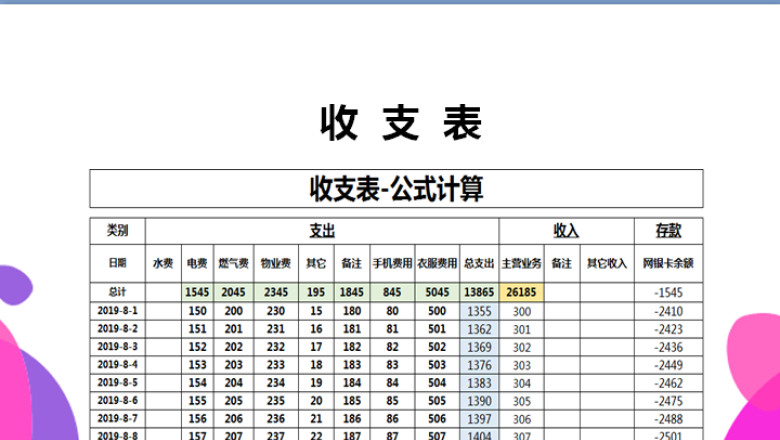Click the date cell 2019-8-2
Screen dimensions: 780x440
117,329
